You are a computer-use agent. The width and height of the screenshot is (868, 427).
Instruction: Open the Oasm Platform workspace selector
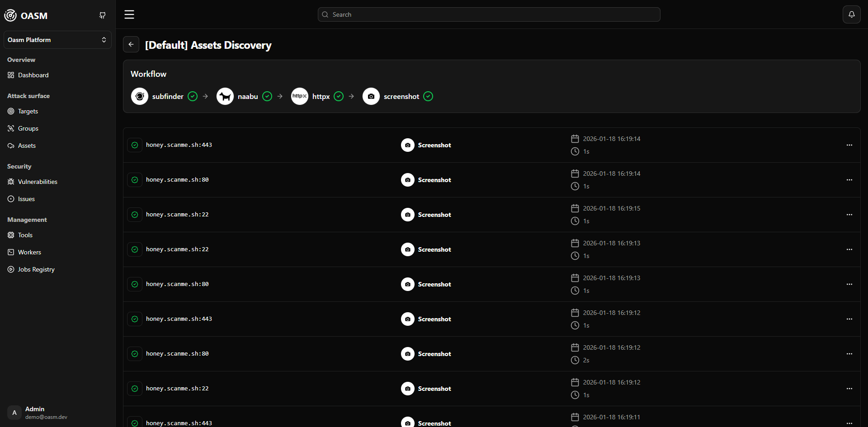tap(57, 40)
